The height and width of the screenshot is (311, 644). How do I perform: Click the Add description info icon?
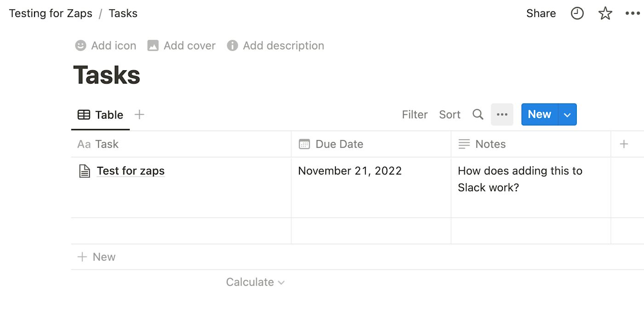pos(232,45)
